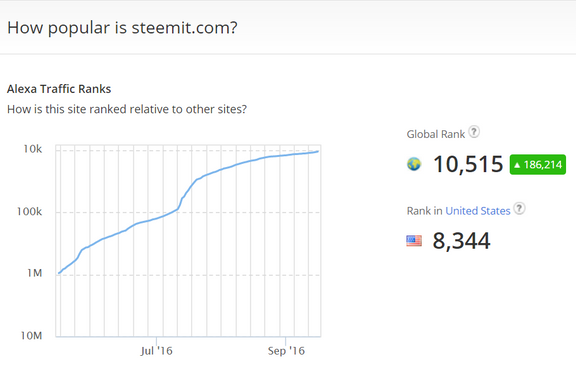Click the green up-arrow in the rank change badge
This screenshot has width=576, height=380.
(517, 165)
